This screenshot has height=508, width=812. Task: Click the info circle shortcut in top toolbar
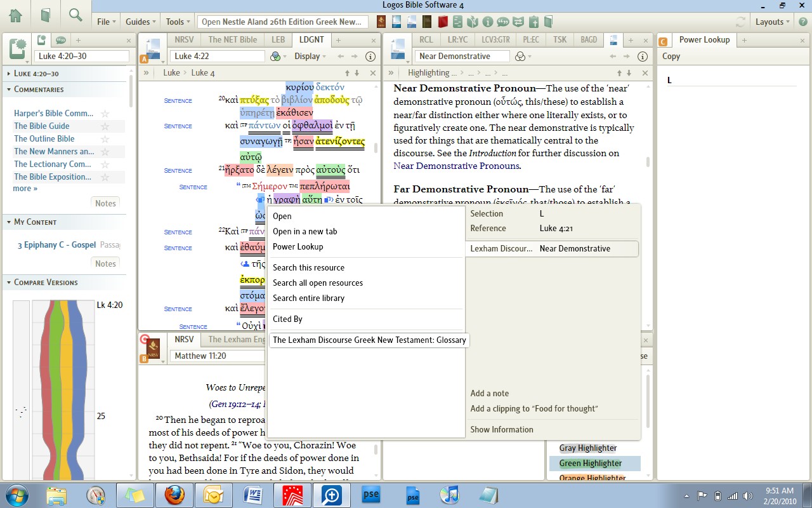[x=488, y=22]
